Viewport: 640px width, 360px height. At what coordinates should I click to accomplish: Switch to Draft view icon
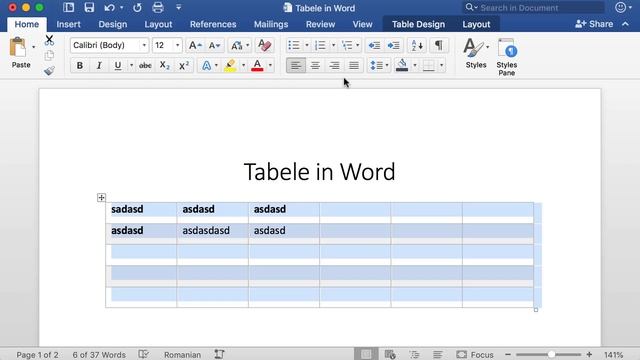click(x=438, y=354)
